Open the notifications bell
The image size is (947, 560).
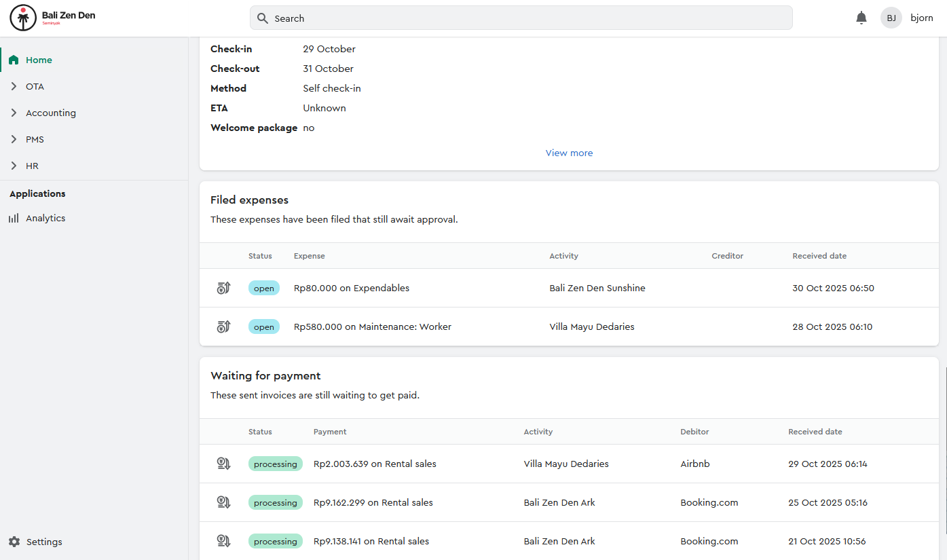[861, 18]
